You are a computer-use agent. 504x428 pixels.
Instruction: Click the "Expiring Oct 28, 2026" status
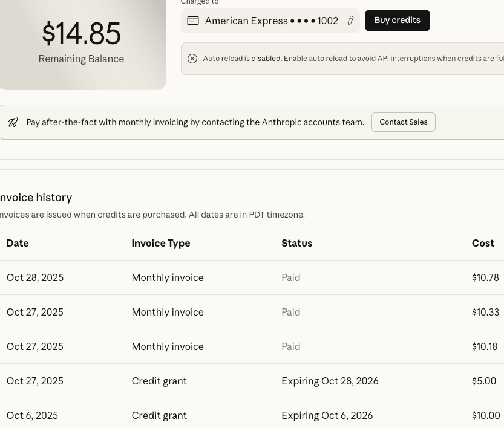click(x=330, y=381)
